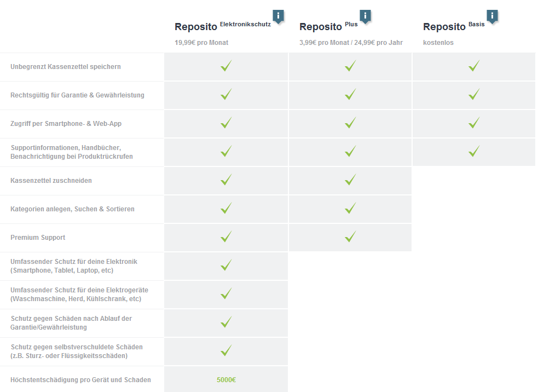The height and width of the screenshot is (392, 544).
Task: Select the Reposito Plus plan title
Action: point(328,26)
